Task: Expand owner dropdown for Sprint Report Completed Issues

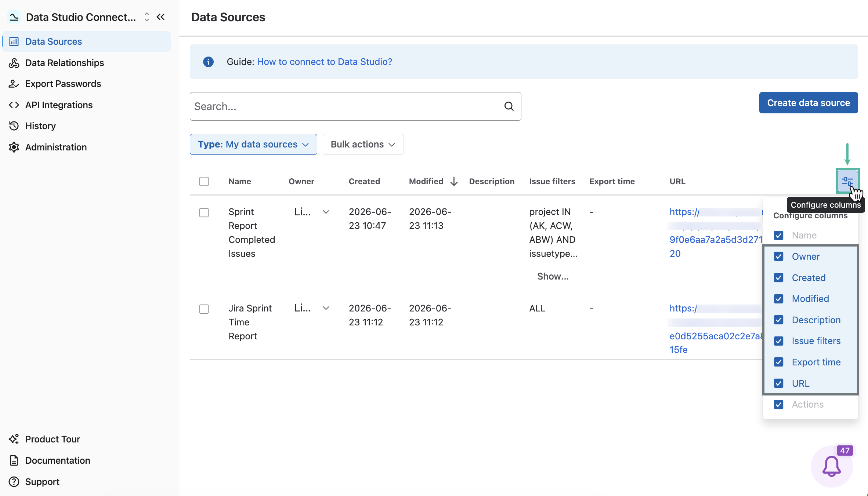Action: (326, 212)
